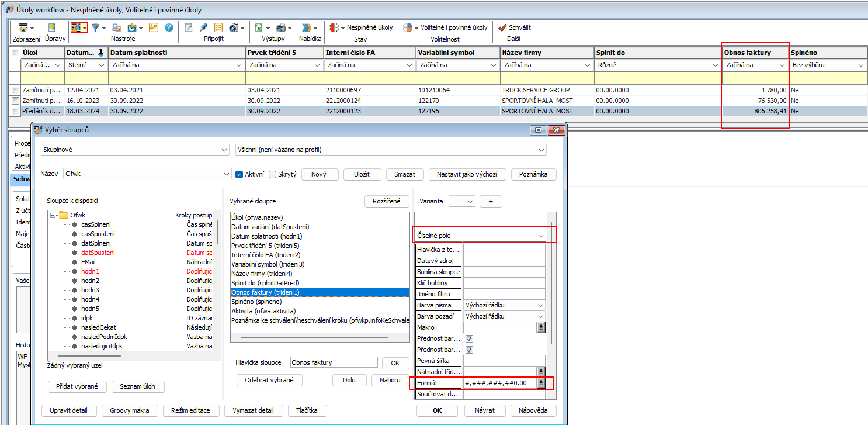This screenshot has height=425, width=868.
Task: Click the Hlavička sloupce text field
Action: tap(334, 362)
